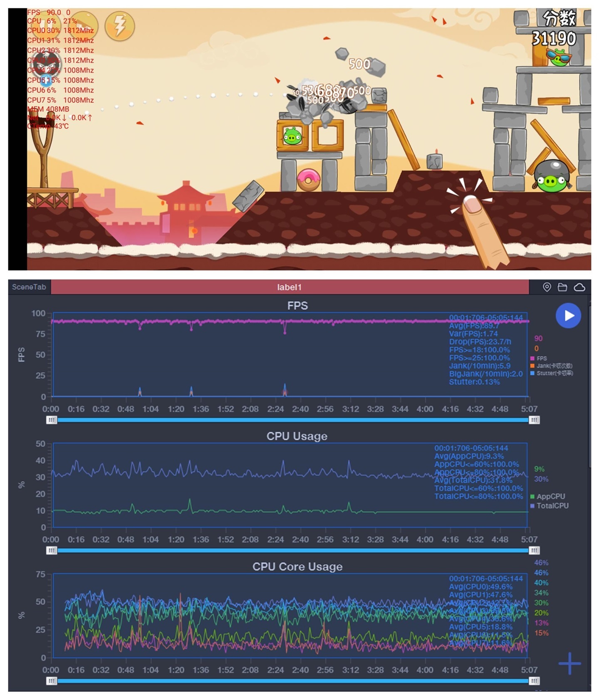
Task: Click the Drop(FPS):23.7/h statistic
Action: pos(480,341)
